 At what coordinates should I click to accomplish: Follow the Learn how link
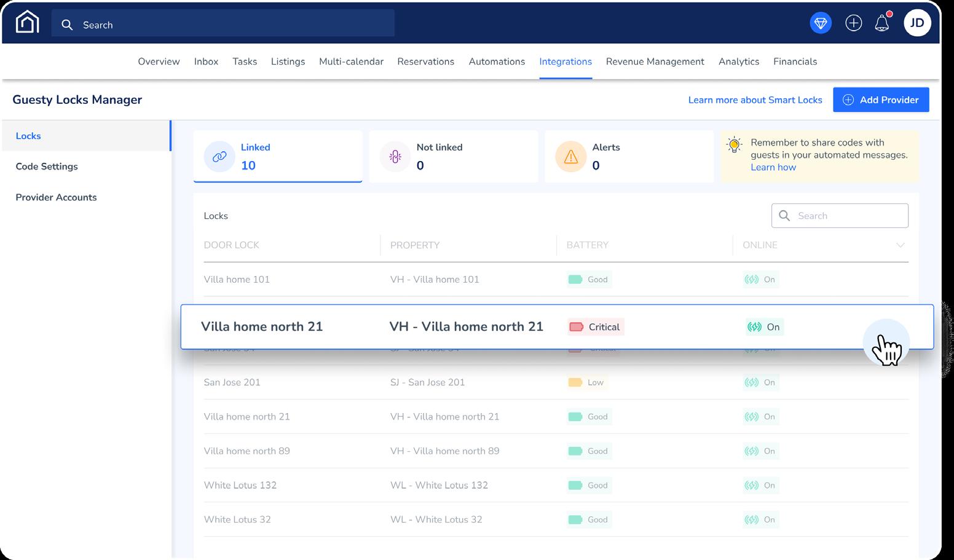773,167
